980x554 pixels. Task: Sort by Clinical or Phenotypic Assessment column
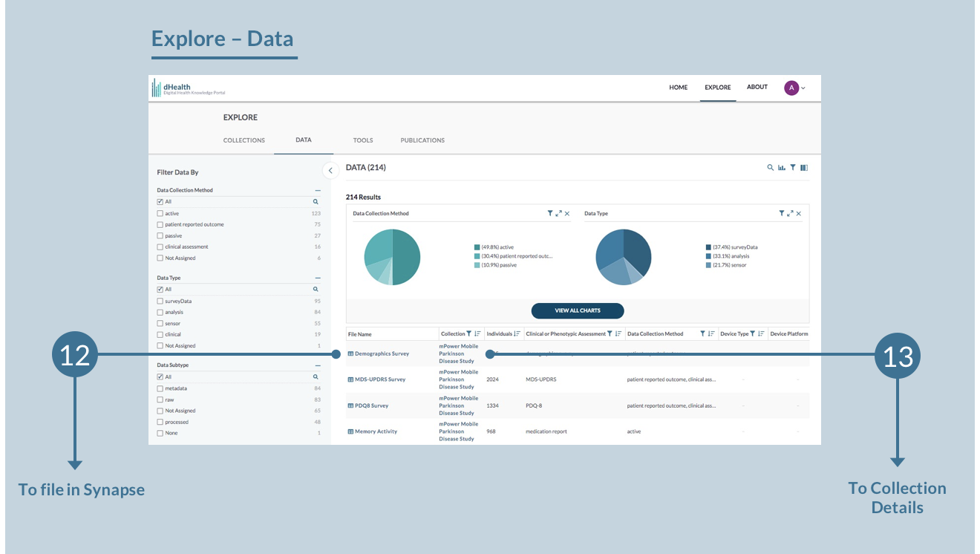pos(618,334)
